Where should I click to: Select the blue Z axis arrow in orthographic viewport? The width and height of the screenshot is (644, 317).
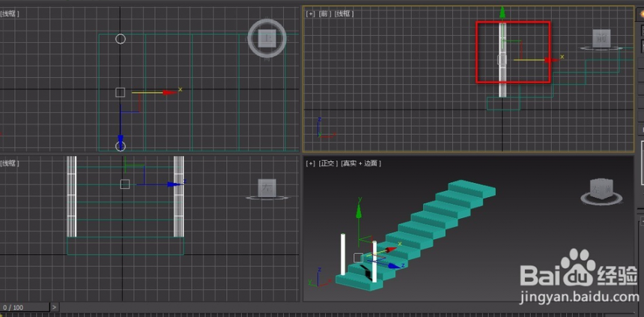click(395, 265)
